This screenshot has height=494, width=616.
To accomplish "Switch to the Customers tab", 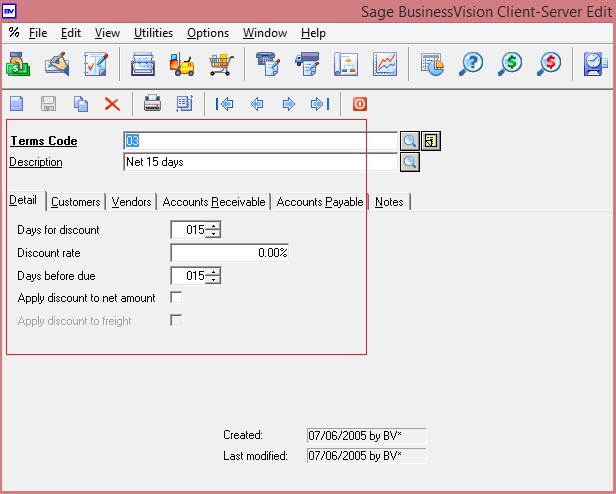I will [76, 202].
